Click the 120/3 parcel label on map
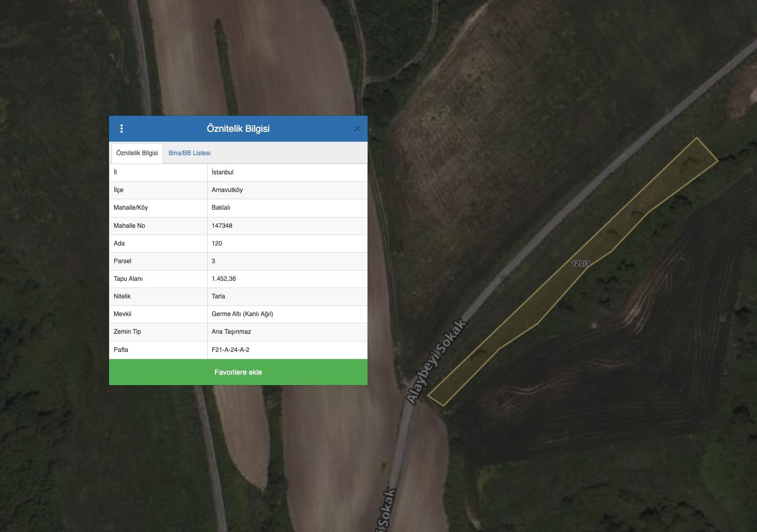Image resolution: width=757 pixels, height=532 pixels. 580,264
